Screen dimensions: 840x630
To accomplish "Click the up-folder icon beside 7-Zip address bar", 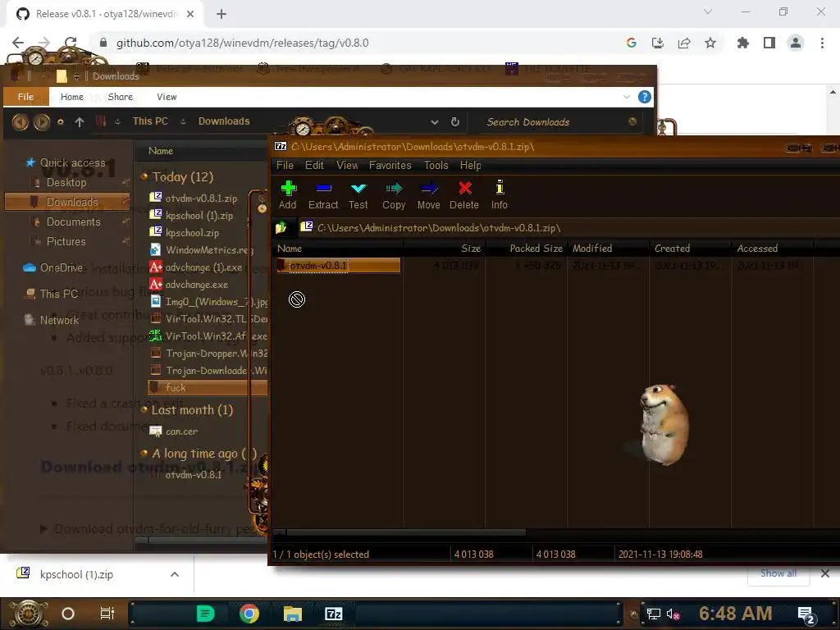I will point(281,228).
